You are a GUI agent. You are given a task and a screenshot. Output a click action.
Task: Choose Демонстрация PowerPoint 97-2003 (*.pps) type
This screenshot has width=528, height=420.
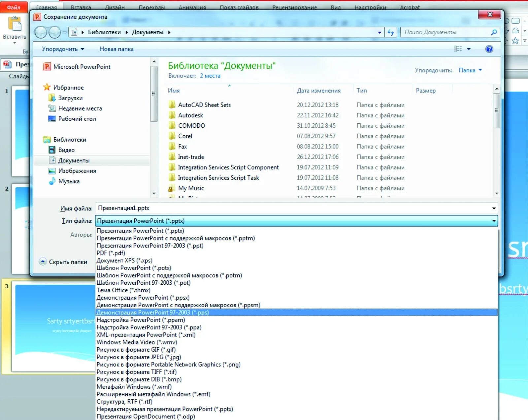pos(296,312)
